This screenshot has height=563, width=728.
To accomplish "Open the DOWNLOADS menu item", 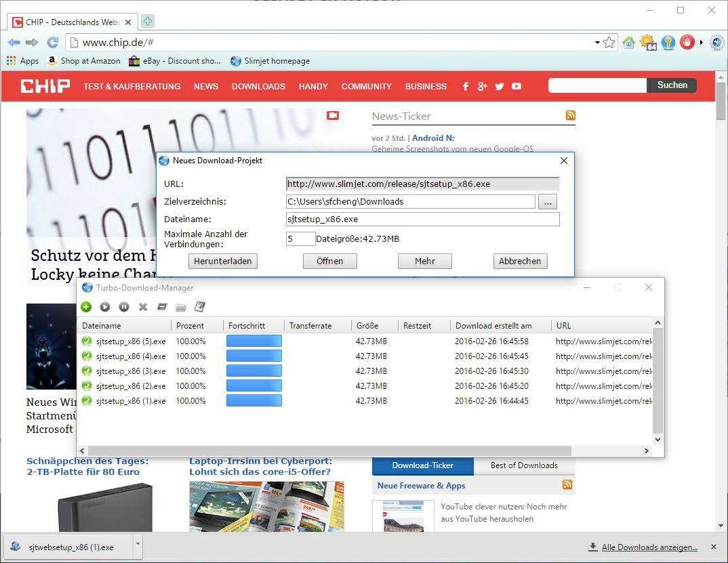I will [x=259, y=86].
